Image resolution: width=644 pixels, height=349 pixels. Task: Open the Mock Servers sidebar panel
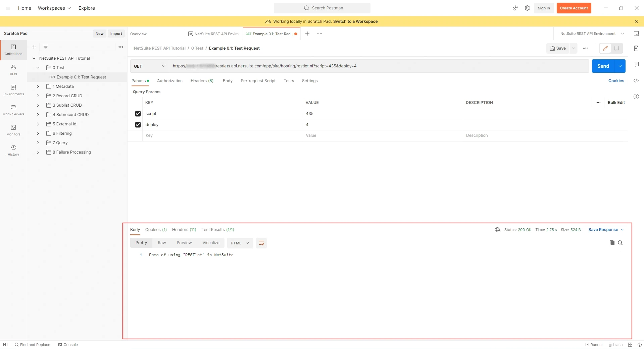[x=13, y=110]
